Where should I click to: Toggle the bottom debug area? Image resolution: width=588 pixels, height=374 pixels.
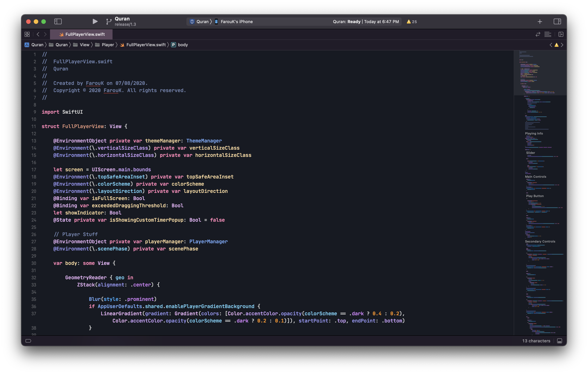tap(560, 341)
